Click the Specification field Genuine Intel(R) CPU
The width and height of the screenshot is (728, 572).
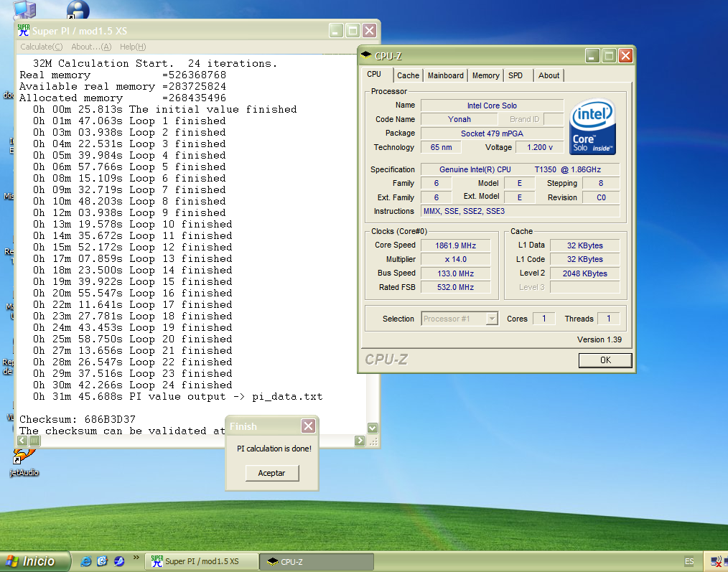520,169
